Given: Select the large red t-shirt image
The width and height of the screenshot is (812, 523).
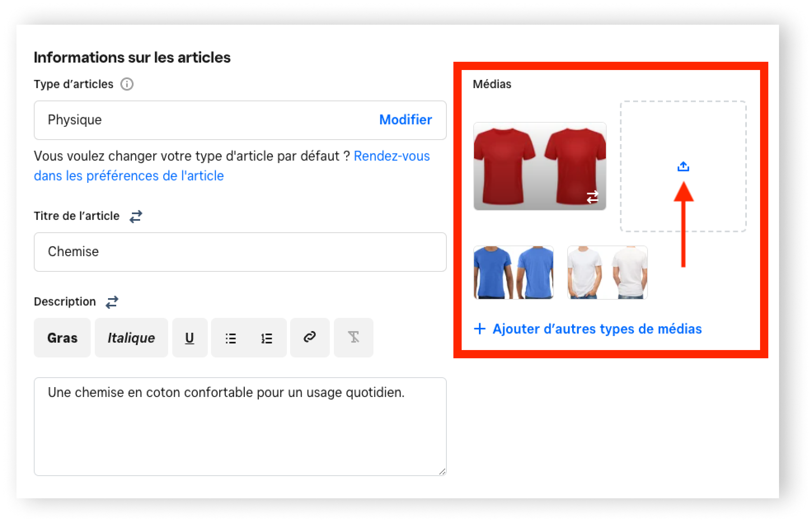Looking at the screenshot, I should (x=540, y=166).
